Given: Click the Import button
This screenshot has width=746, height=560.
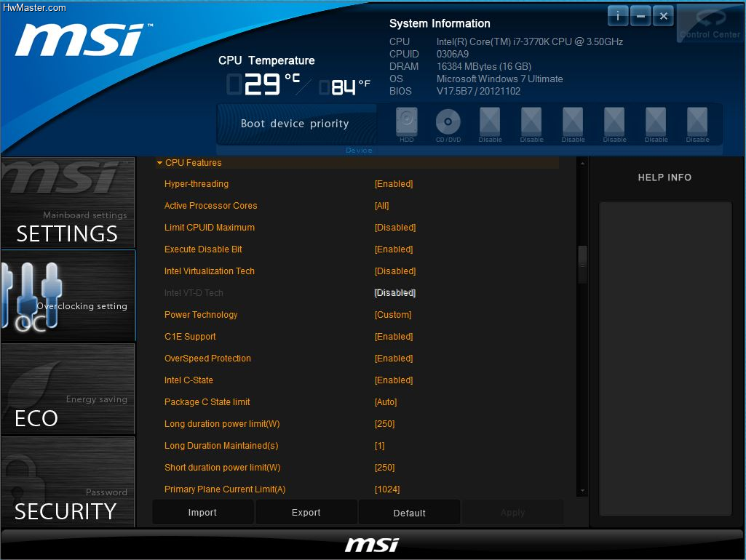Looking at the screenshot, I should tap(202, 513).
